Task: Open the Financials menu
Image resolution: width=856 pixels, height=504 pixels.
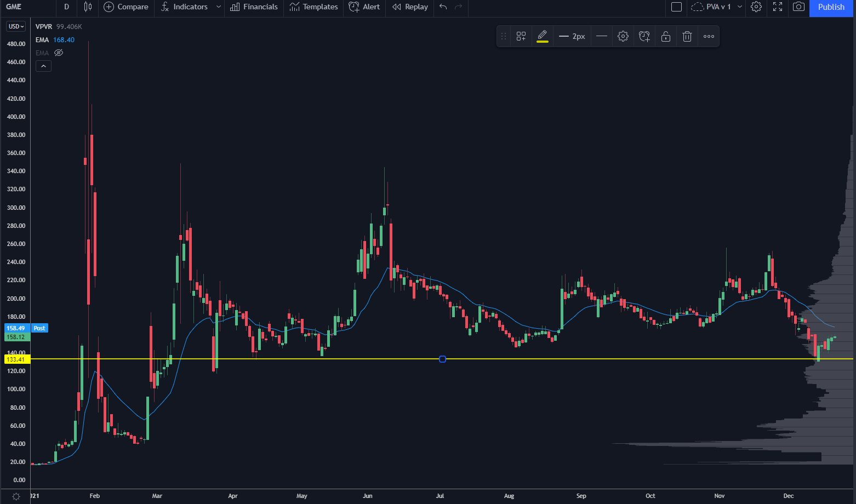Action: pyautogui.click(x=254, y=7)
